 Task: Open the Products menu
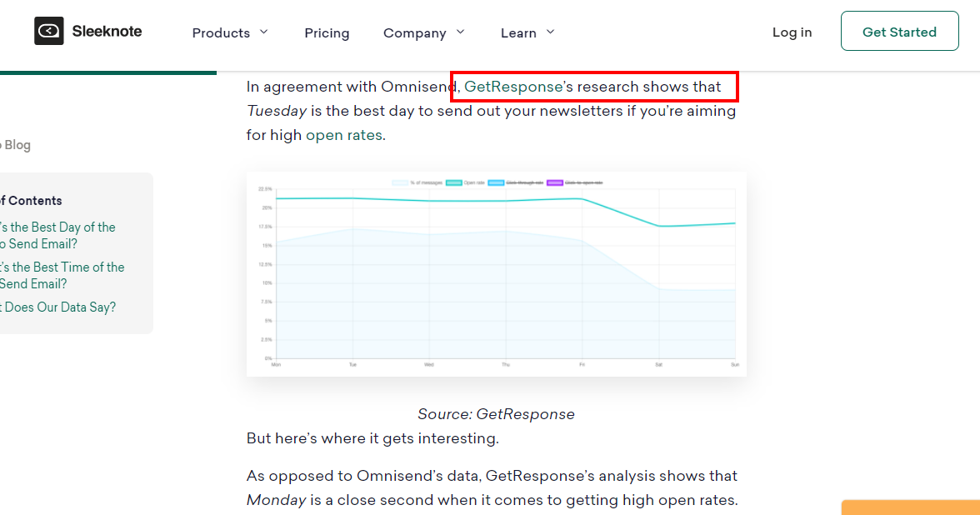tap(221, 33)
